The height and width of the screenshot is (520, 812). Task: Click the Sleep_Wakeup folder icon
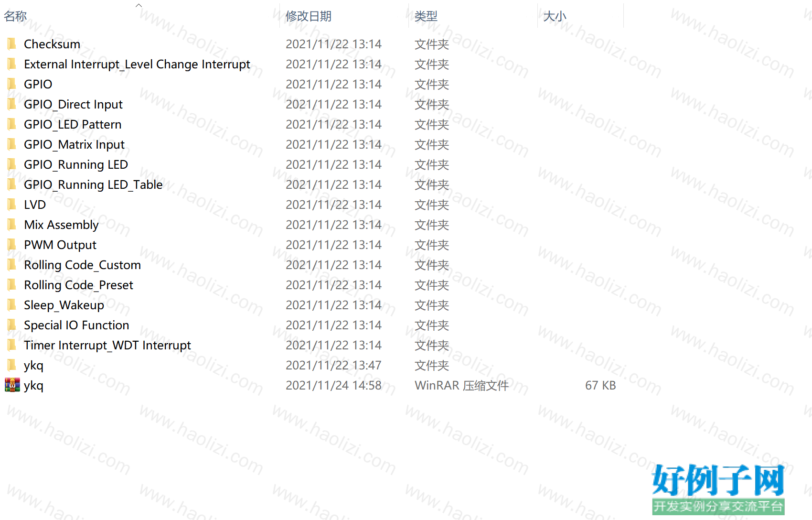[11, 305]
